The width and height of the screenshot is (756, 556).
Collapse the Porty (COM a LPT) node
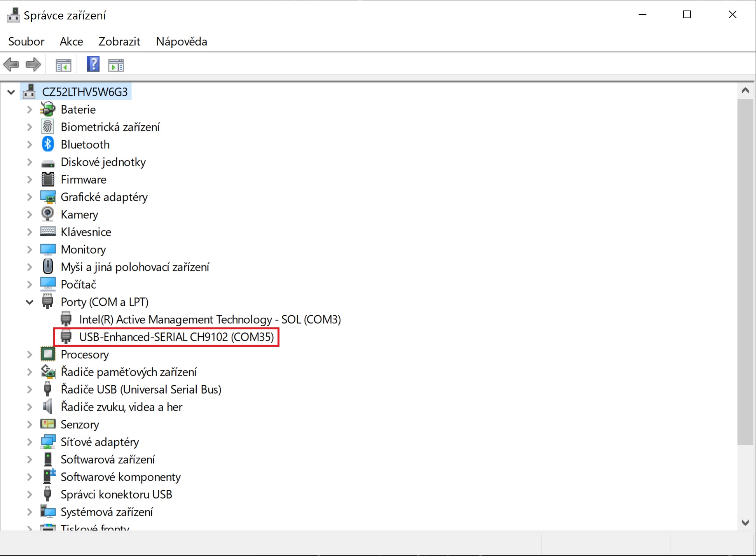[30, 302]
